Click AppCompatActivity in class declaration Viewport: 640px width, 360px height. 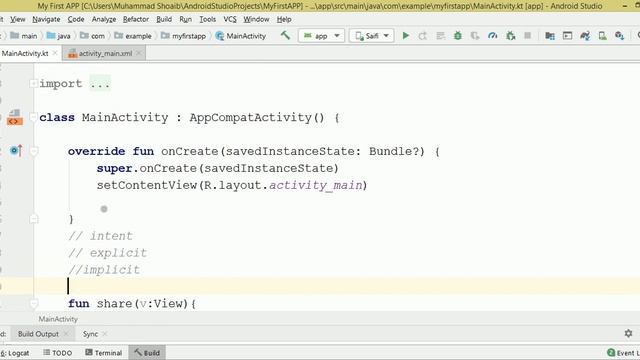[250, 118]
